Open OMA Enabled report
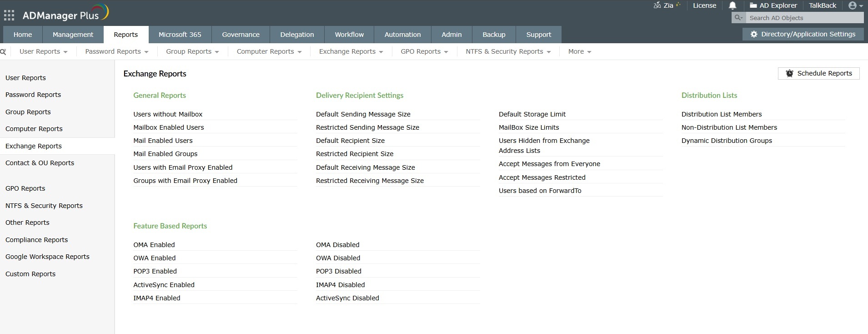Viewport: 868px width, 334px height. click(x=154, y=245)
